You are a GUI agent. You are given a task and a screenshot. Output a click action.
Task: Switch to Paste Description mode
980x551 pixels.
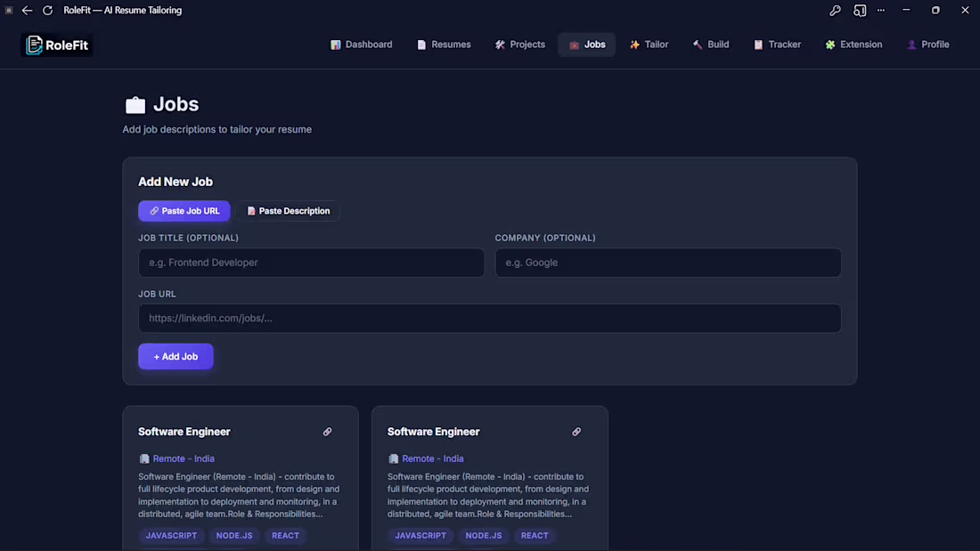[290, 210]
